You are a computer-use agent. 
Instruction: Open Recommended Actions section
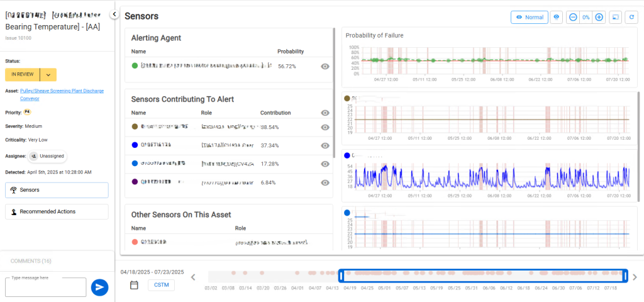(57, 211)
